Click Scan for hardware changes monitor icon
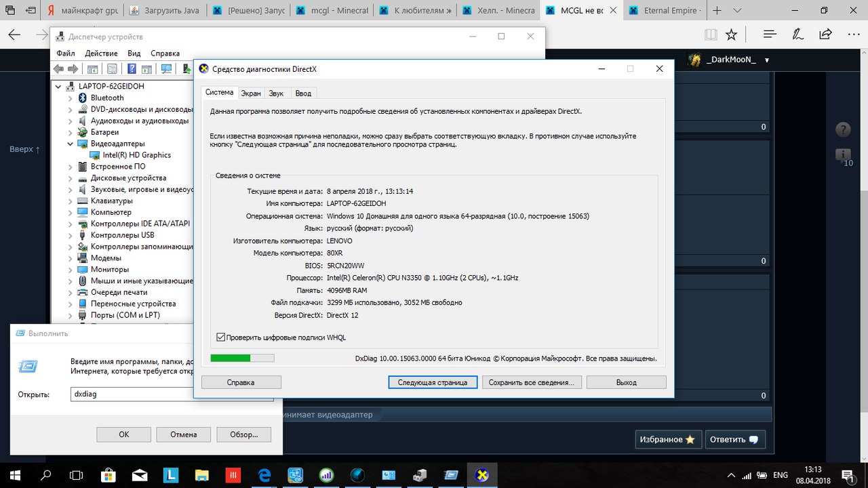The image size is (868, 488). point(166,68)
